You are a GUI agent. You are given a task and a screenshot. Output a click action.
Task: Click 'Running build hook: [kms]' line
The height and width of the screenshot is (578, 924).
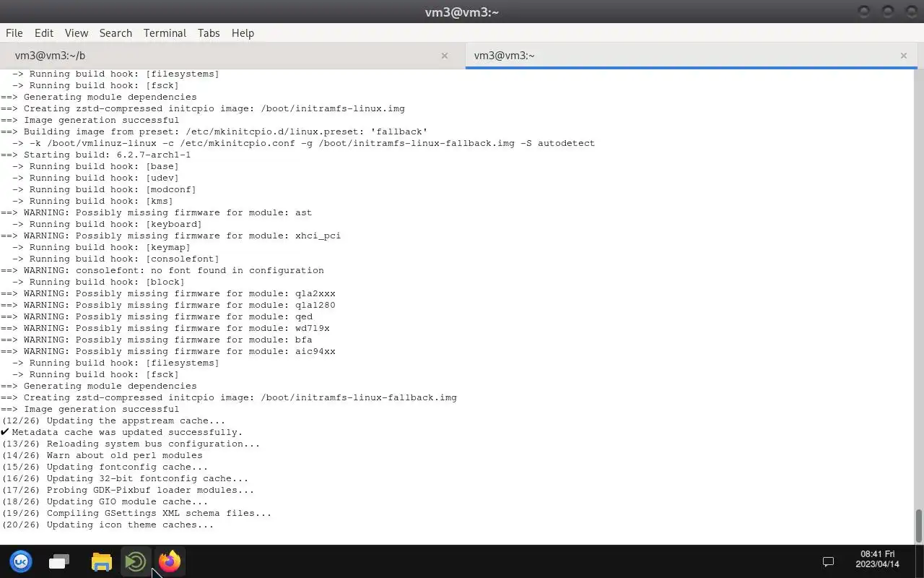point(93,201)
